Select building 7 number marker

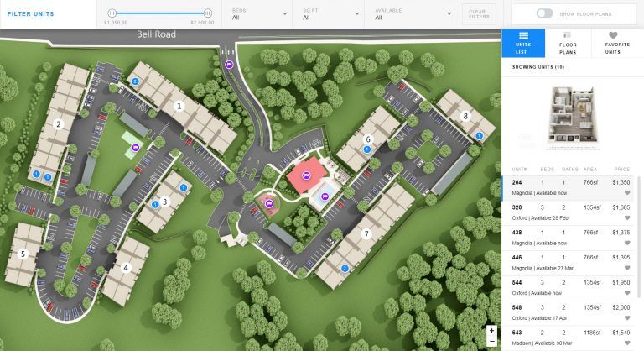point(366,234)
